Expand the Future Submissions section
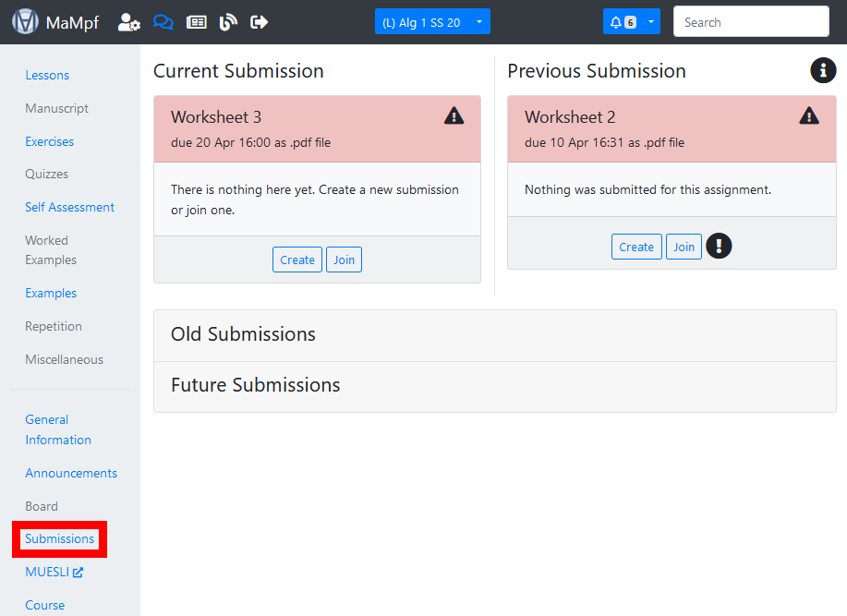Image resolution: width=847 pixels, height=616 pixels. pos(255,385)
